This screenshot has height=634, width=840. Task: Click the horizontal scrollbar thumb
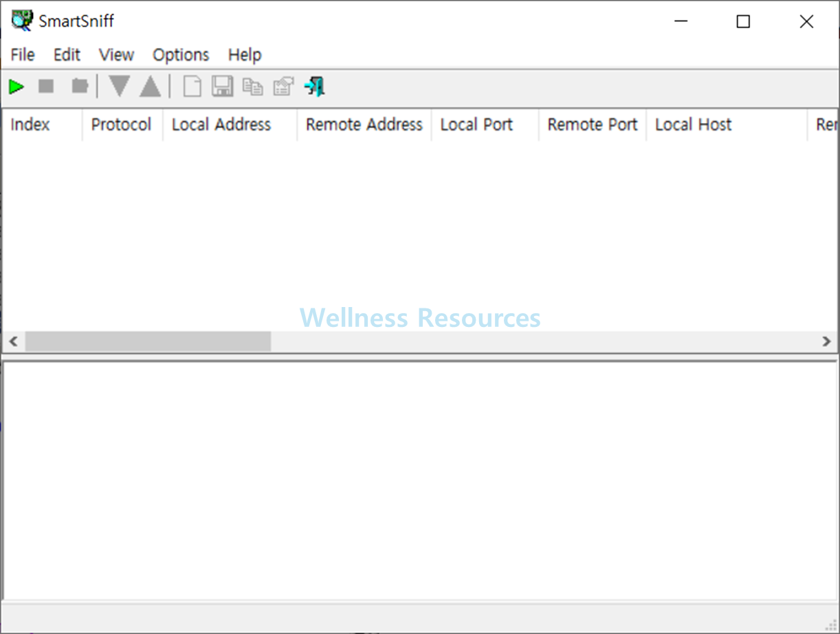pyautogui.click(x=148, y=341)
